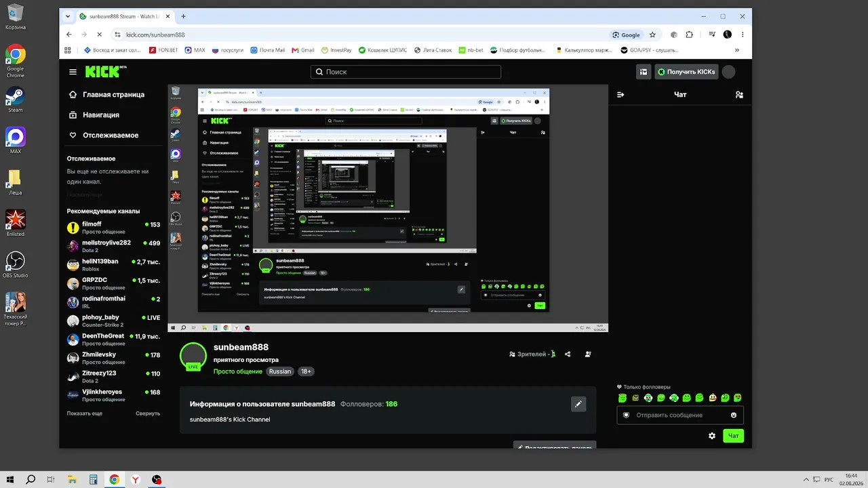Open the profile avatar menu
The image size is (868, 488).
[x=728, y=72]
